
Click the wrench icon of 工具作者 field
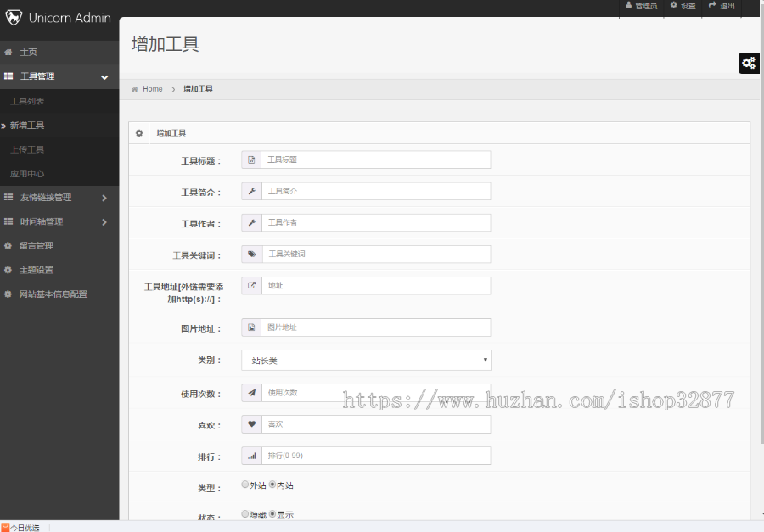click(252, 222)
